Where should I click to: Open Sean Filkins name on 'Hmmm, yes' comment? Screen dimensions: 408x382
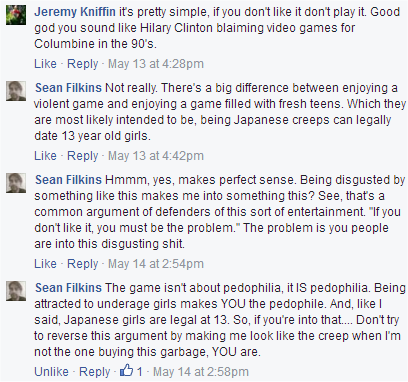click(68, 180)
